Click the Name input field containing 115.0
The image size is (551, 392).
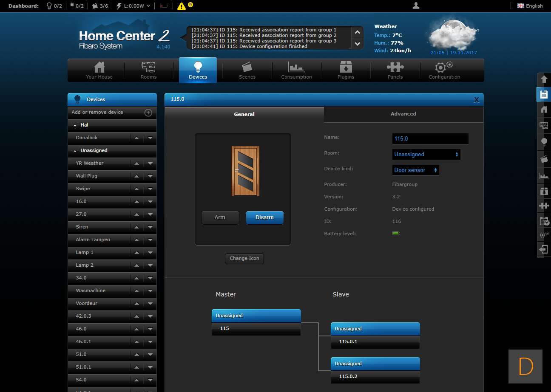[x=430, y=138]
